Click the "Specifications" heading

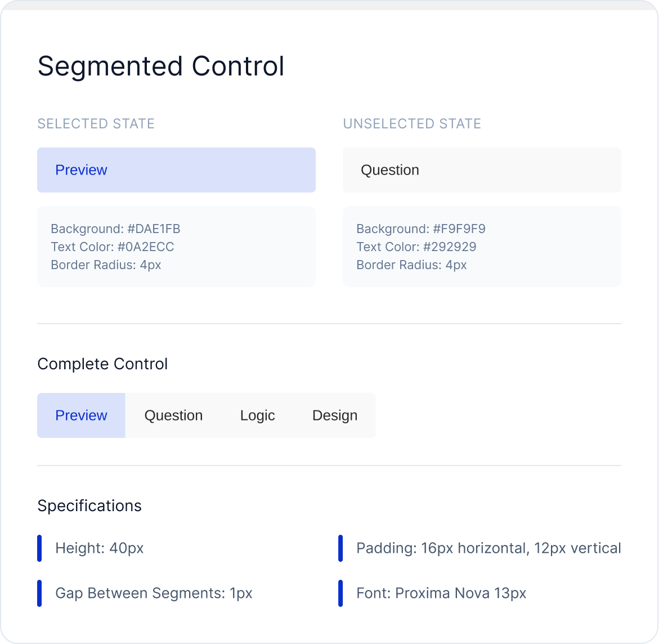click(x=89, y=506)
